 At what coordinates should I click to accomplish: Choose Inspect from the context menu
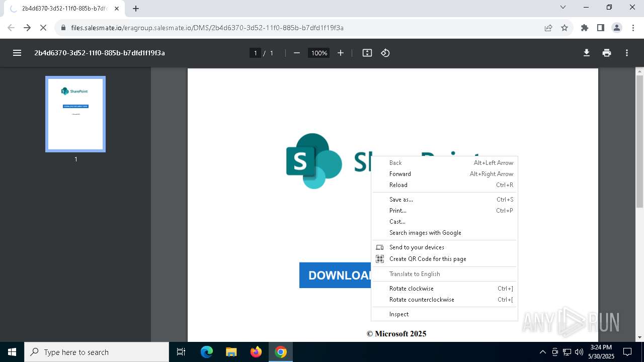click(444, 314)
